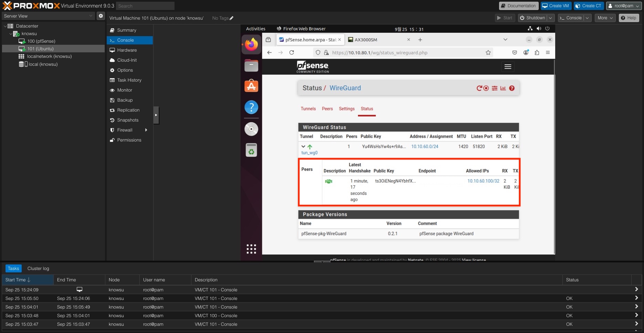This screenshot has width=644, height=333.
Task: Open Firefox account icon
Action: (526, 53)
